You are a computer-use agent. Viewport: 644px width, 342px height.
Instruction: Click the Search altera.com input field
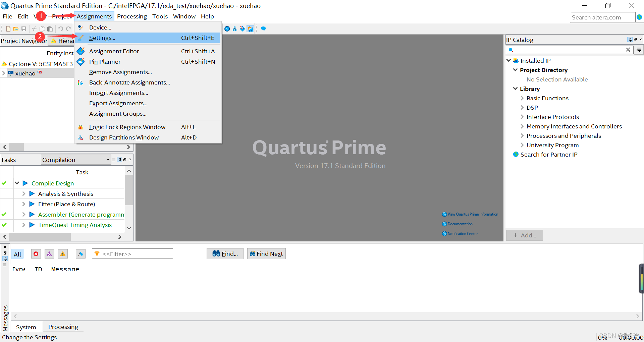[x=603, y=17]
